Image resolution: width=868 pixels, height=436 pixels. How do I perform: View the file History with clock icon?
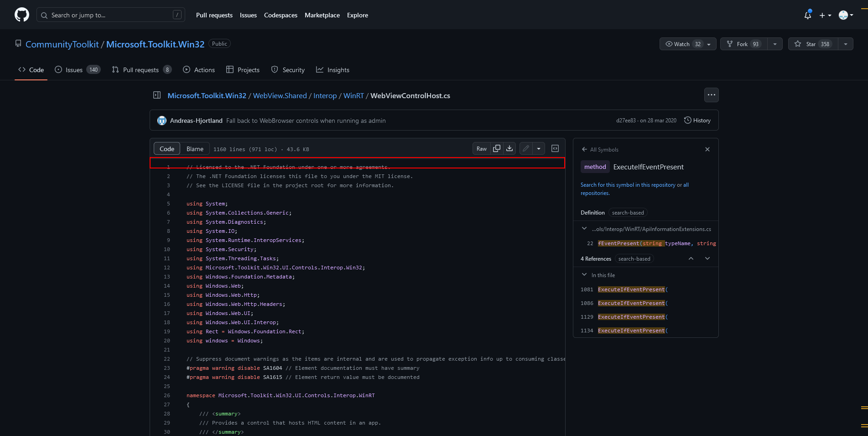tap(697, 120)
